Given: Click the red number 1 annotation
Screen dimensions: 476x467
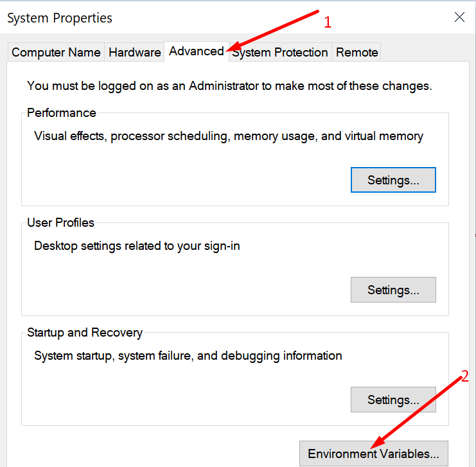Looking at the screenshot, I should (x=328, y=22).
